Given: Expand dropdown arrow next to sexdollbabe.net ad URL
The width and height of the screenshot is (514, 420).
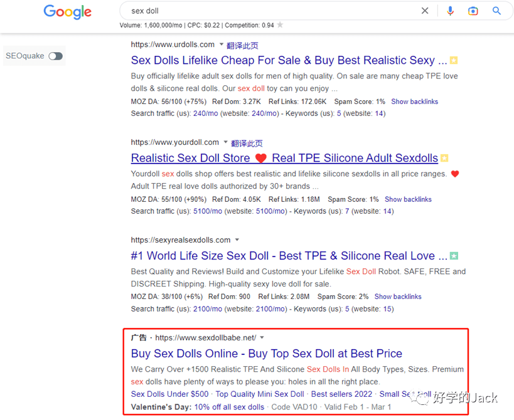Looking at the screenshot, I should (x=262, y=337).
